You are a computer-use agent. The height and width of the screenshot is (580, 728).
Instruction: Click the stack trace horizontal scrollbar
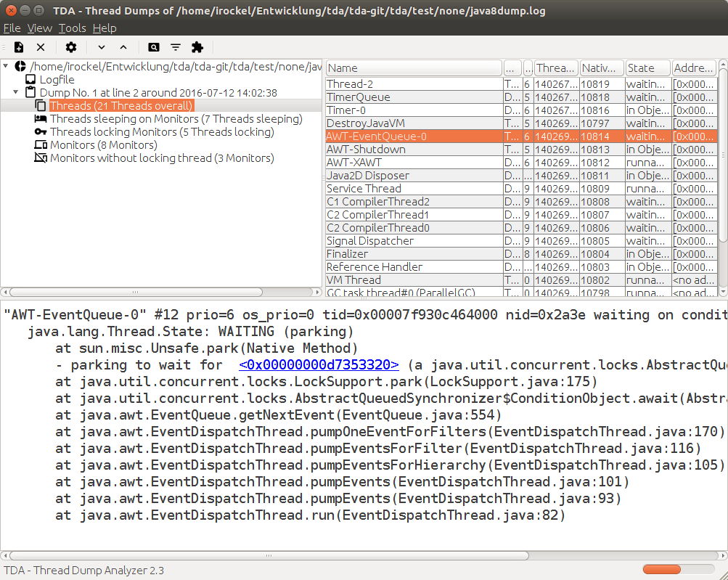tap(269, 555)
